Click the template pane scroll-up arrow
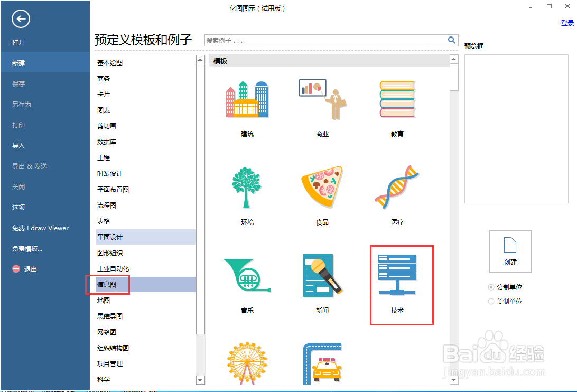This screenshot has width=577, height=392. pos(454,59)
